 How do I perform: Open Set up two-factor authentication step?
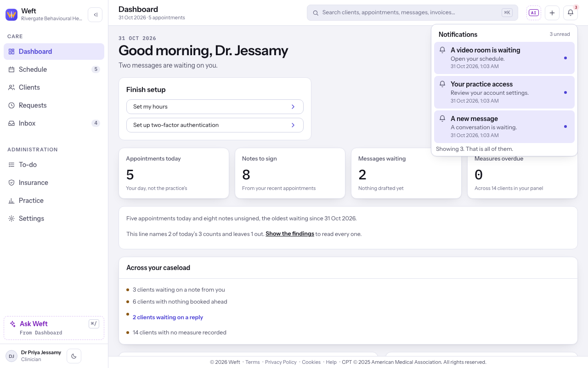tap(215, 125)
